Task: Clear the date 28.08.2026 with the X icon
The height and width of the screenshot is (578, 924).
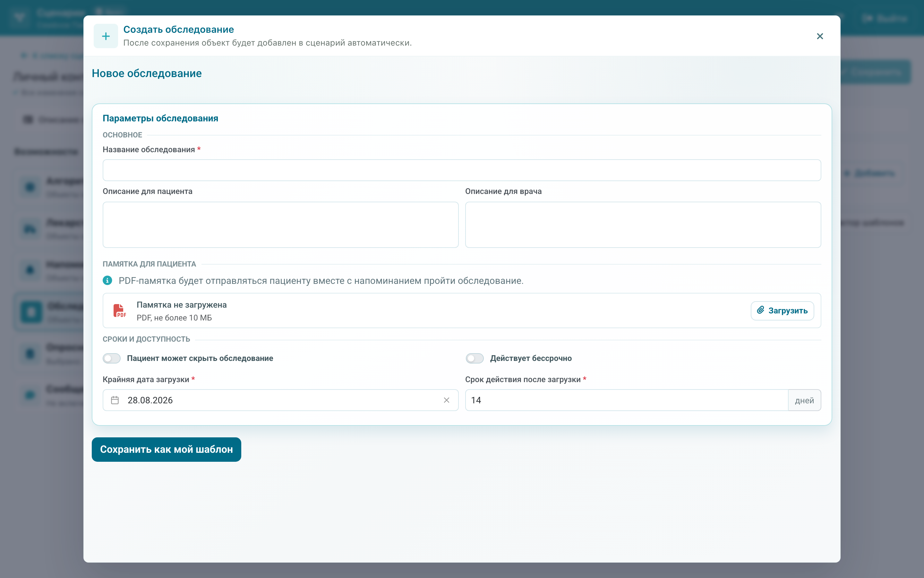Action: click(446, 400)
